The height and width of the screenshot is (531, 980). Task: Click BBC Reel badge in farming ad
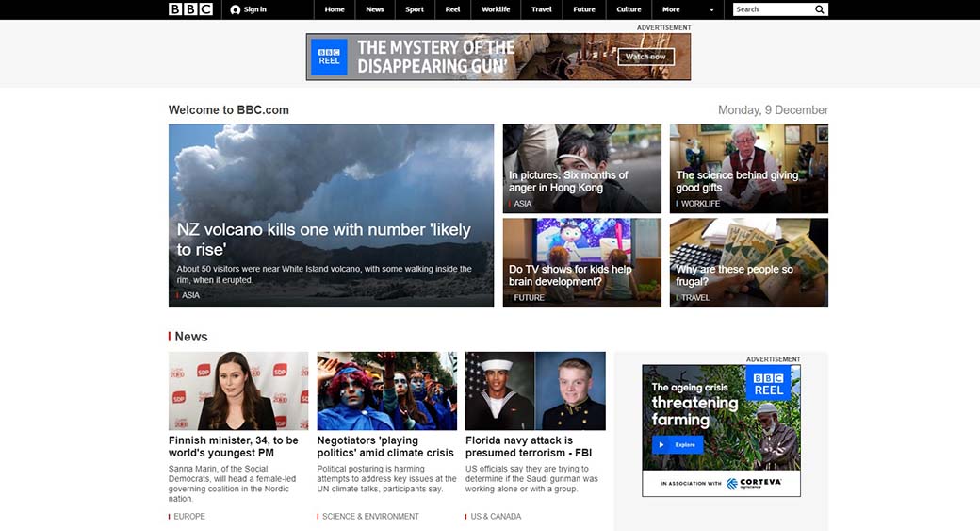coord(768,384)
